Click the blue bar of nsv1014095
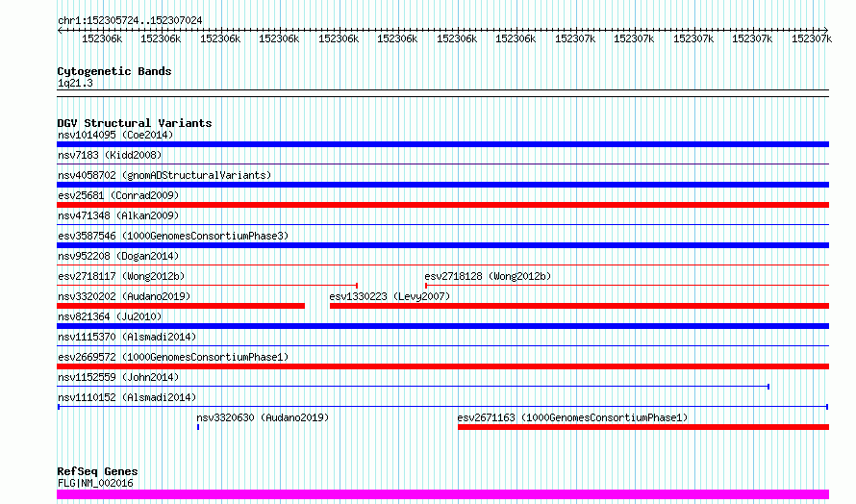 coord(442,144)
